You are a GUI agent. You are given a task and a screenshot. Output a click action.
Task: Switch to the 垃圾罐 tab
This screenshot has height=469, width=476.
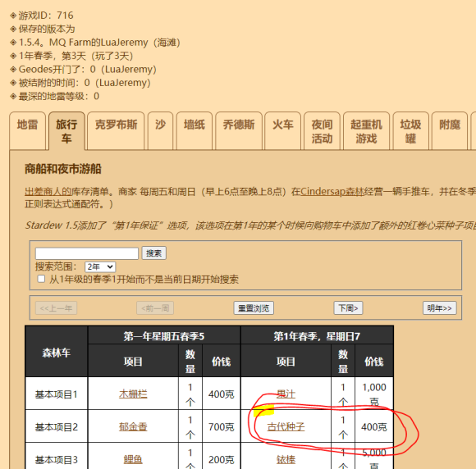click(410, 131)
